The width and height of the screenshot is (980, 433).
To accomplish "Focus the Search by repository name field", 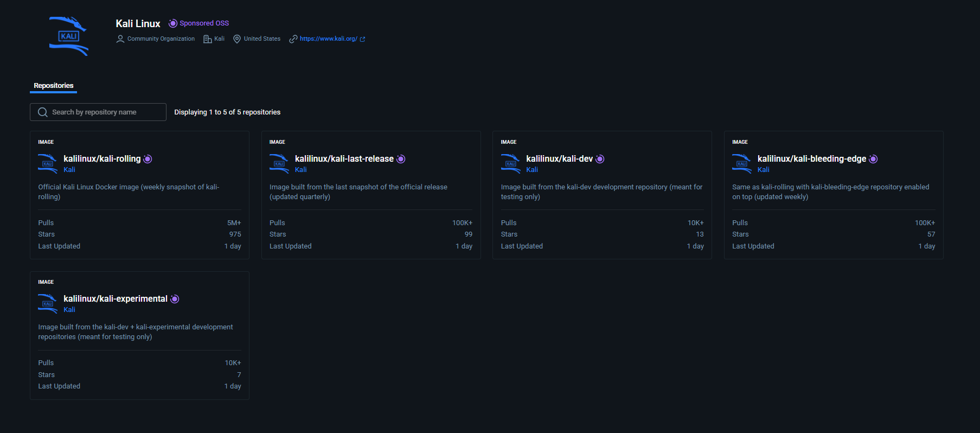I will point(98,112).
